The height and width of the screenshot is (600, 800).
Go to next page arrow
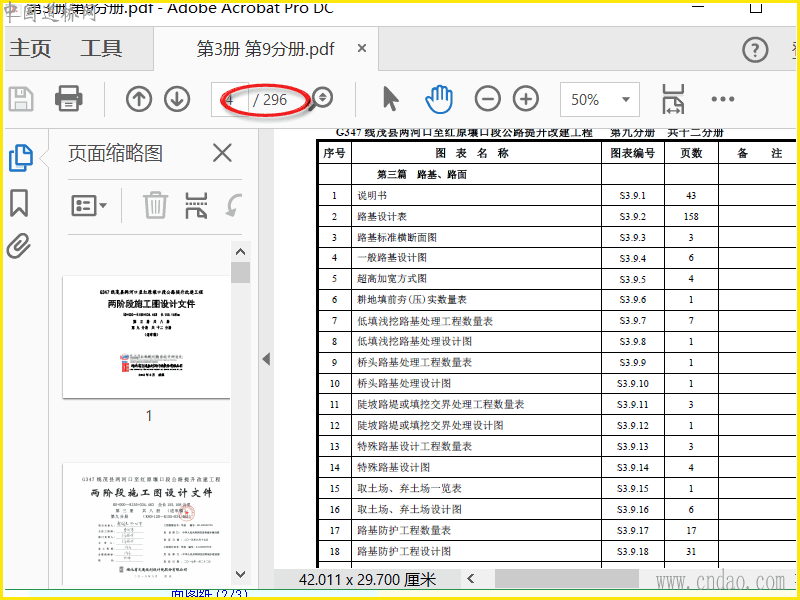pyautogui.click(x=177, y=99)
